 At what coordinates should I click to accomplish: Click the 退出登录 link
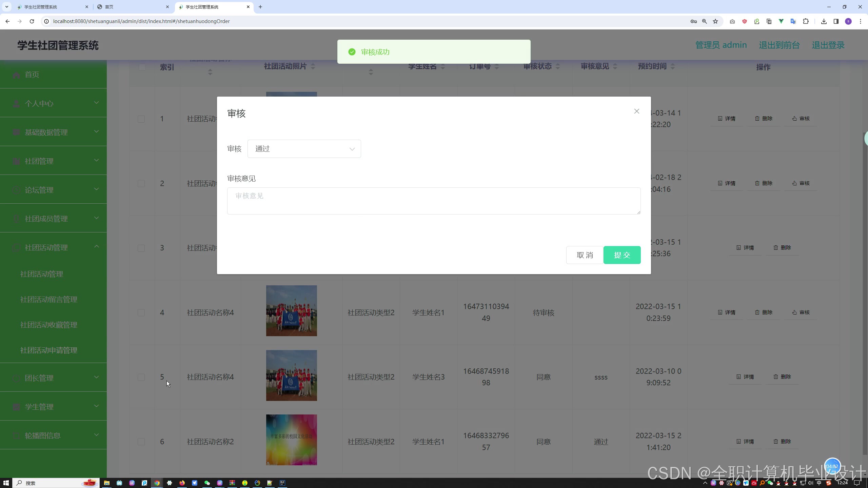coord(828,45)
